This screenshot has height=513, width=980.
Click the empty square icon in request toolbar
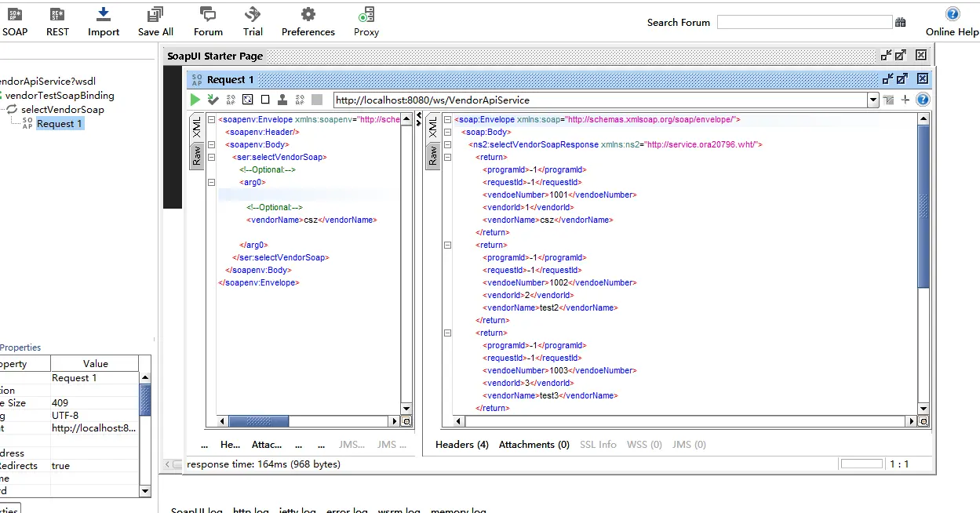265,100
